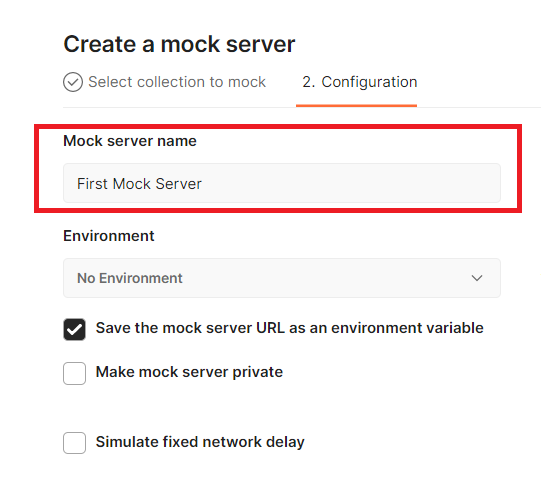This screenshot has width=541, height=481.
Task: Click the Environment label
Action: pos(109,236)
